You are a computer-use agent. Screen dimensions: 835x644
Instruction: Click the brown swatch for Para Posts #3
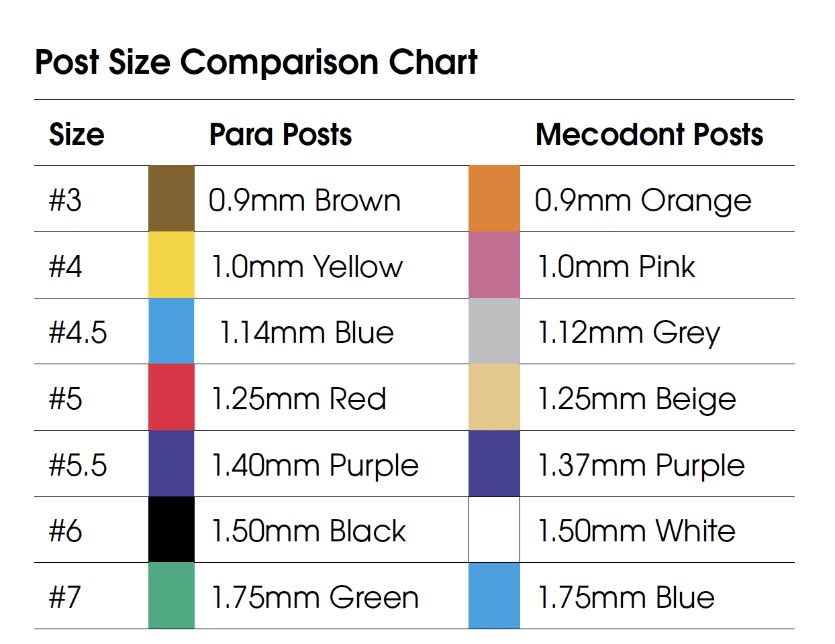pos(171,199)
